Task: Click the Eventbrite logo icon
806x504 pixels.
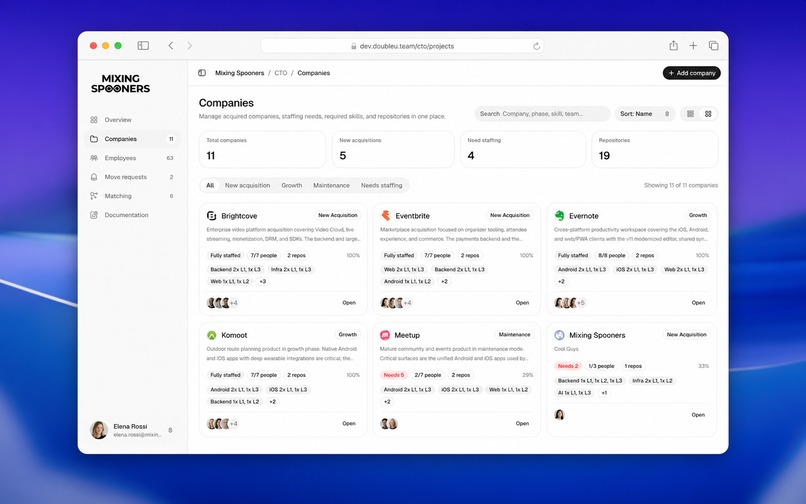Action: (386, 215)
